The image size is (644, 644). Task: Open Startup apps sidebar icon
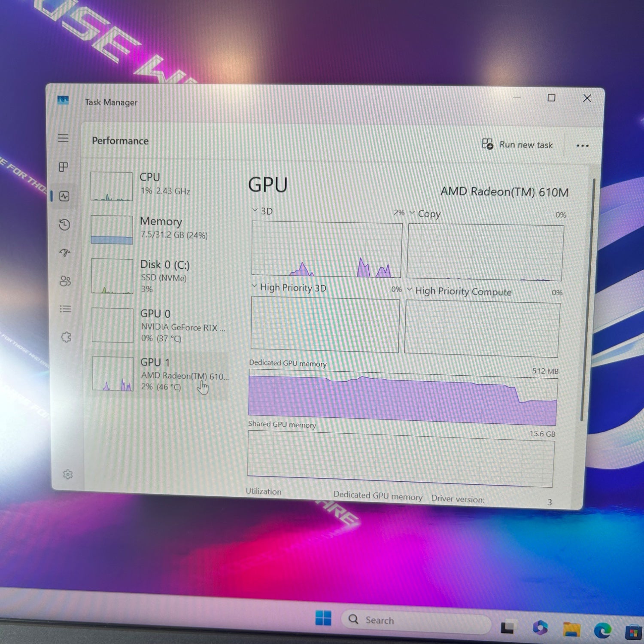[65, 252]
